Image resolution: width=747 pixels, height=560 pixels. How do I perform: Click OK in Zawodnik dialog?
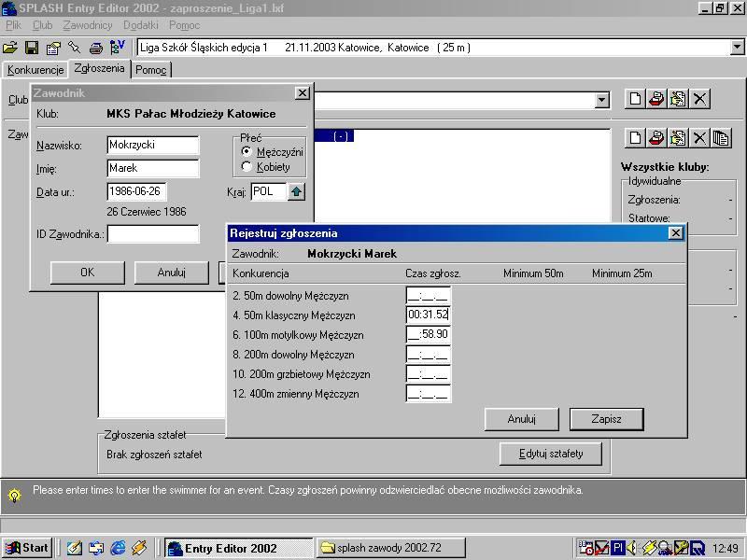pyautogui.click(x=87, y=273)
